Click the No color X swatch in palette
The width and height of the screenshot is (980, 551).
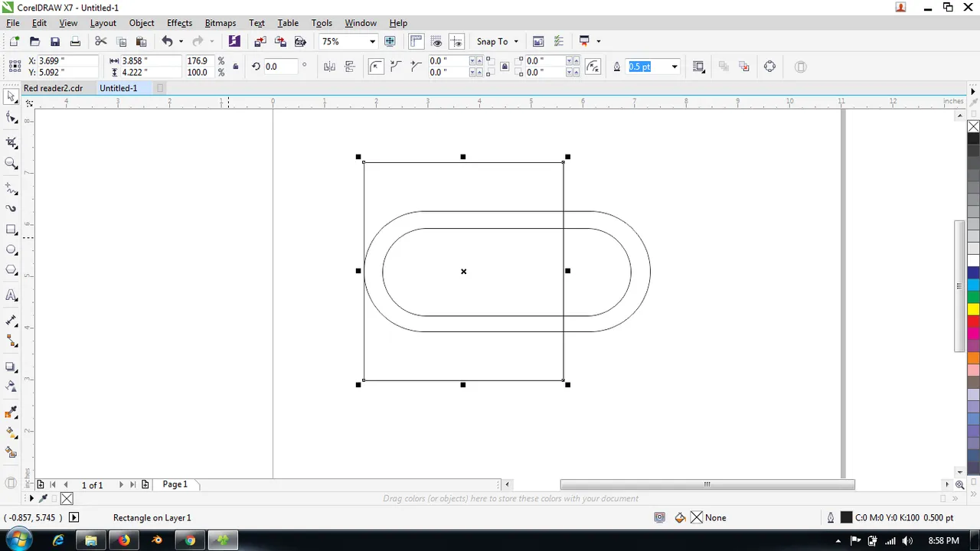(x=973, y=127)
